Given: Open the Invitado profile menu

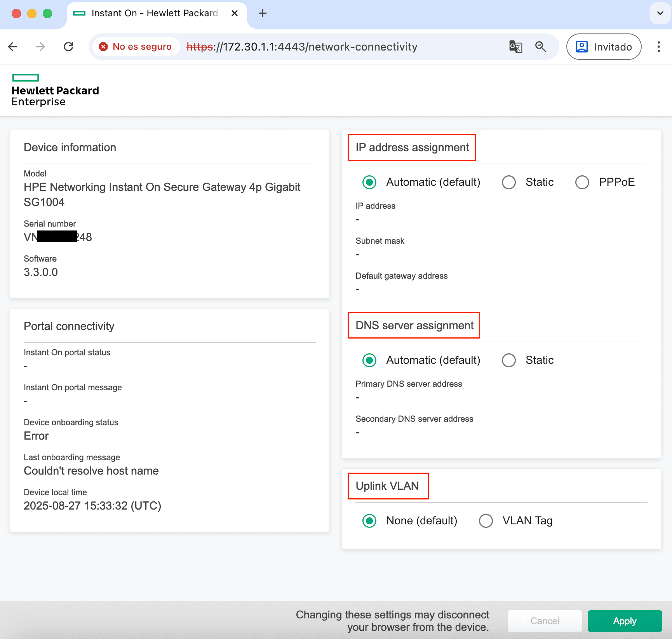Looking at the screenshot, I should (604, 47).
